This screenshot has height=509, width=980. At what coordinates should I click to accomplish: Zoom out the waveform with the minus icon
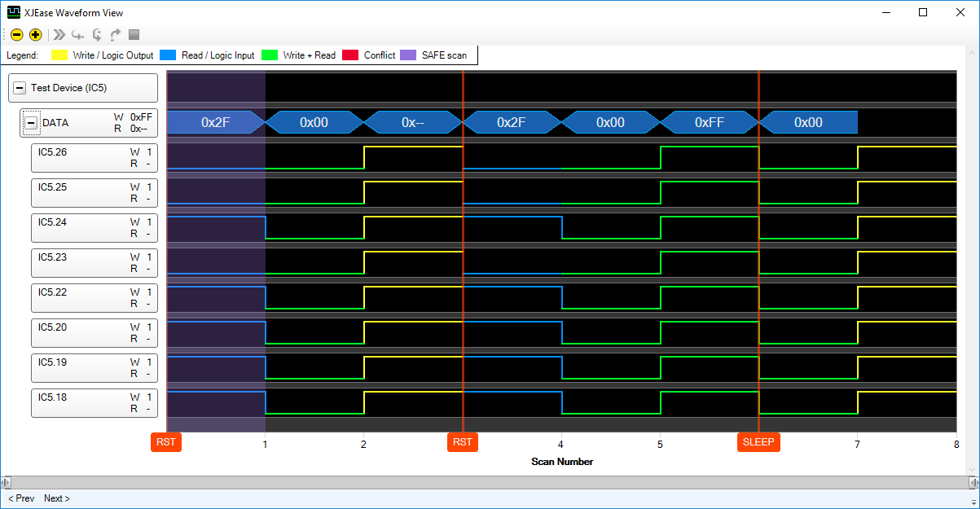pyautogui.click(x=17, y=34)
